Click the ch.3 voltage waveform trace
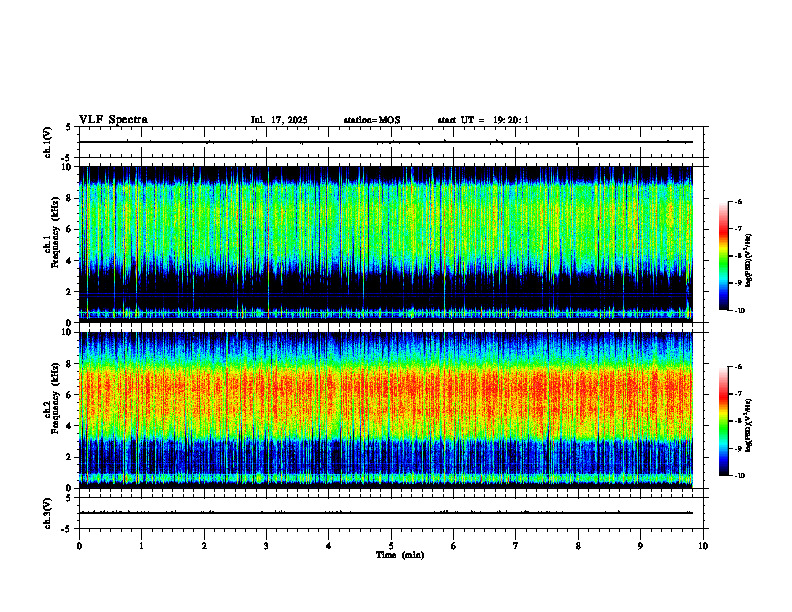This screenshot has width=792, height=612. [x=386, y=513]
